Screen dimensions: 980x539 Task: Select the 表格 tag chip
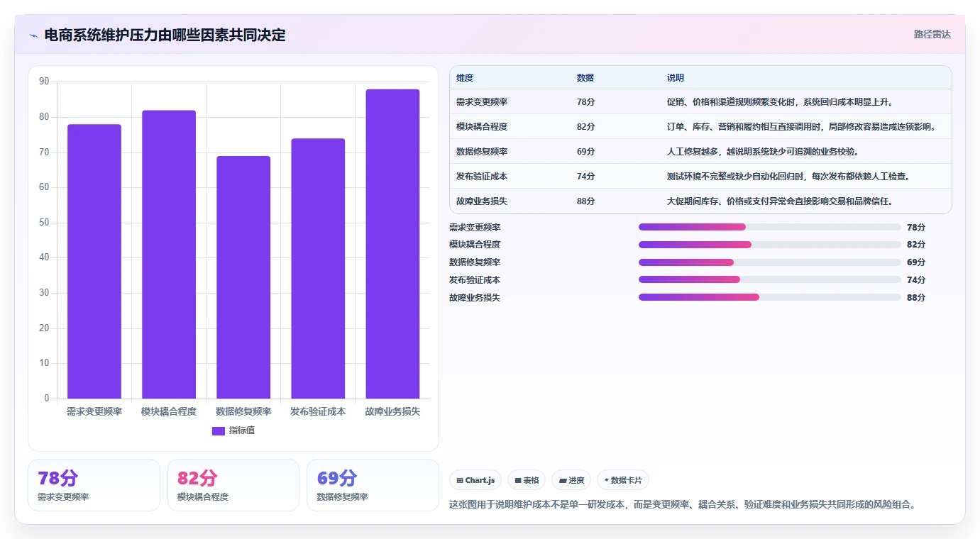[x=527, y=480]
